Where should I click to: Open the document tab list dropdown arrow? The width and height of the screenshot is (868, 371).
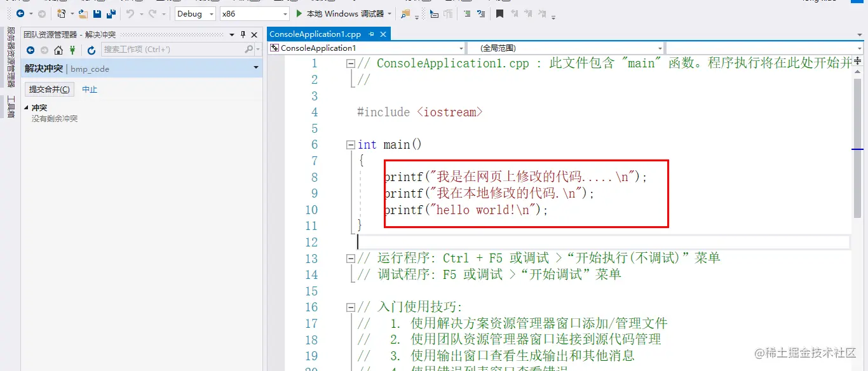pos(860,34)
